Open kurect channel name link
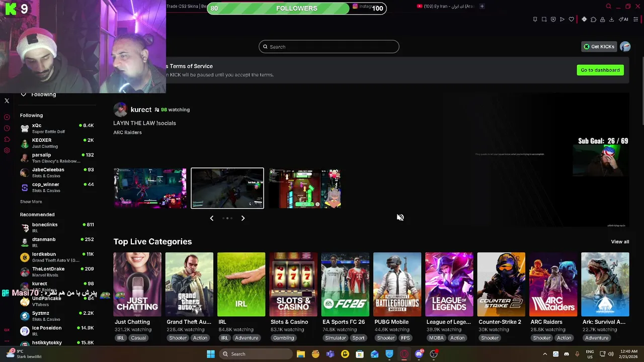 [141, 110]
